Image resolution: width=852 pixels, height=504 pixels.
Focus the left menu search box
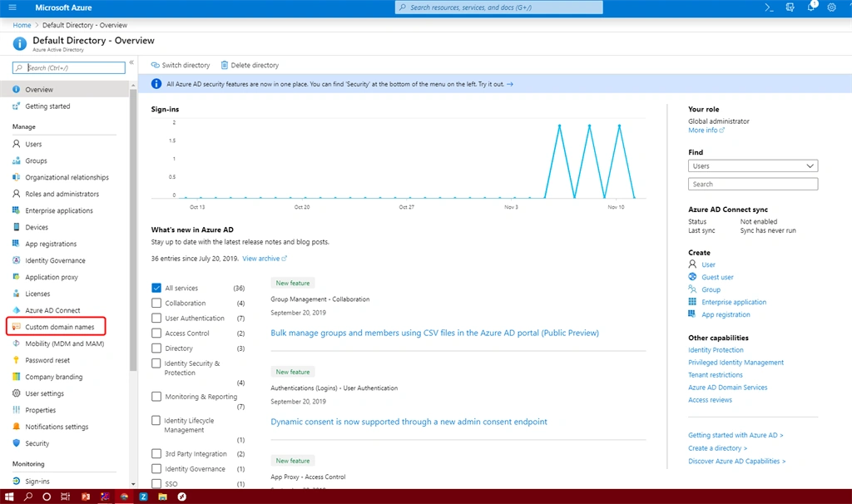click(x=69, y=68)
